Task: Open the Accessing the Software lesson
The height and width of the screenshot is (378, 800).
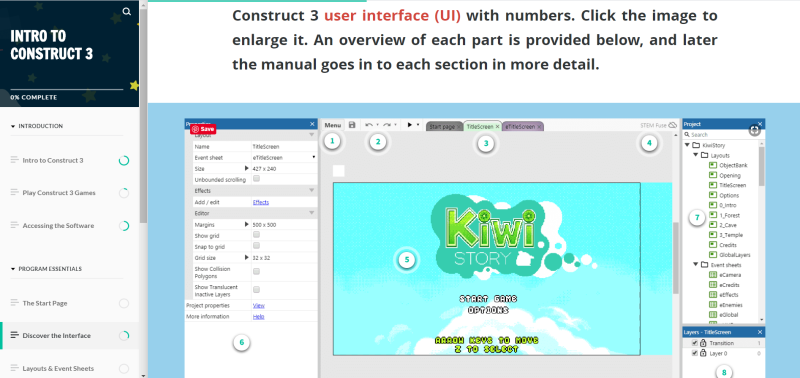Action: click(x=58, y=225)
